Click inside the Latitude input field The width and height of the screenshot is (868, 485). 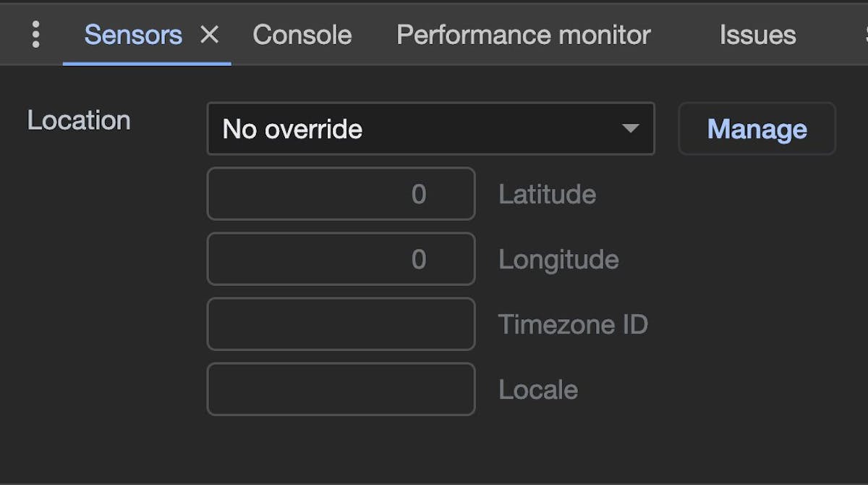tap(341, 194)
